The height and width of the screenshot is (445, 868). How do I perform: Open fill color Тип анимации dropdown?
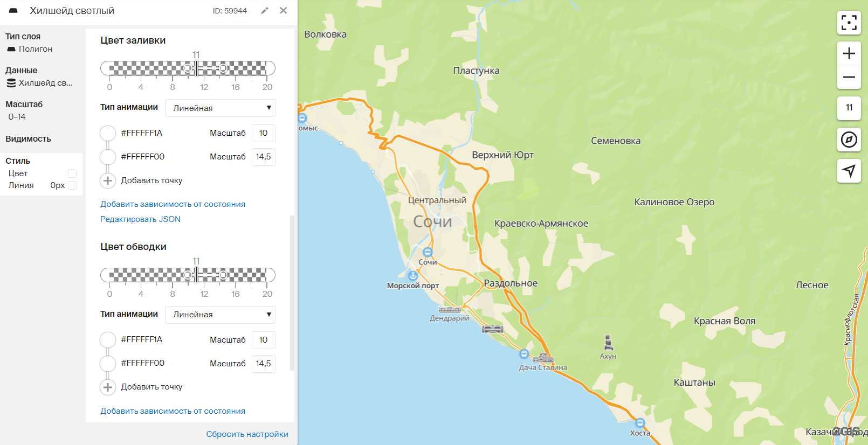(x=221, y=108)
